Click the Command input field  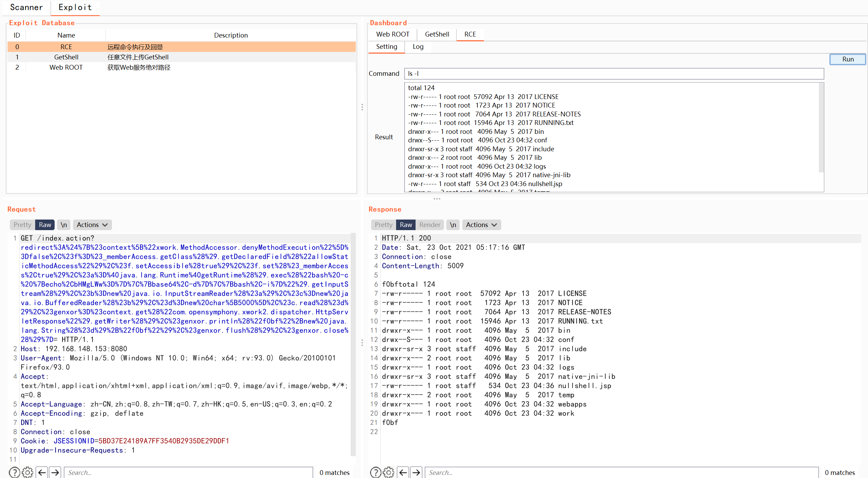[614, 73]
